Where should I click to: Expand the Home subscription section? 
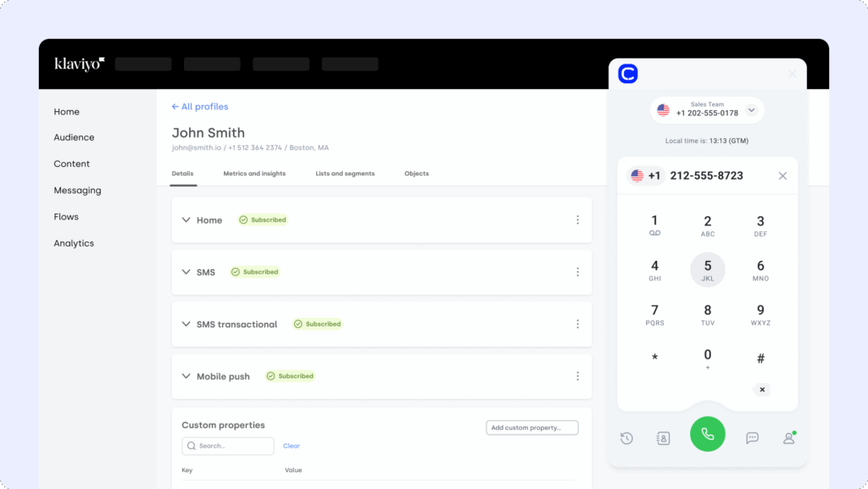click(186, 220)
